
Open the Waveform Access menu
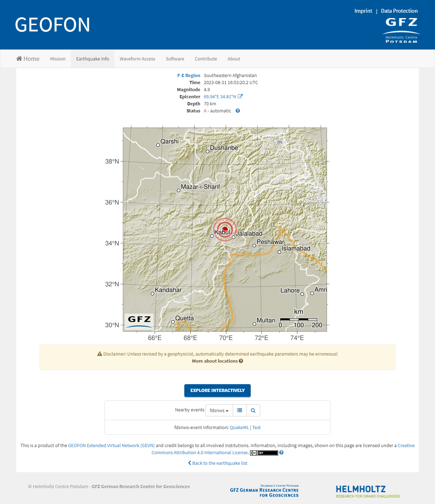(137, 59)
